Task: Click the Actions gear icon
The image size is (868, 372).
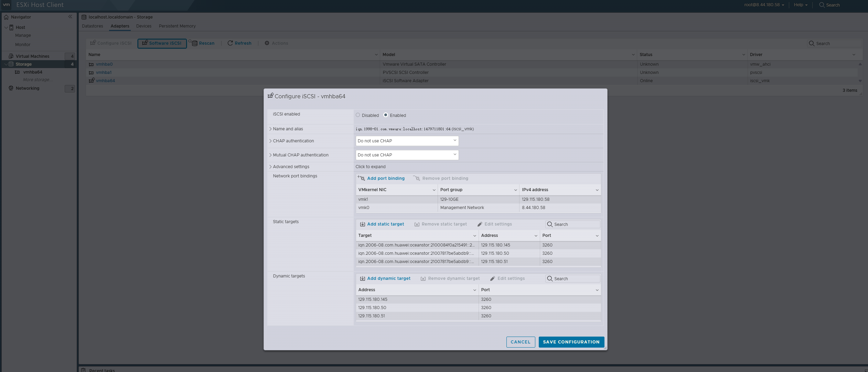Action: click(x=267, y=43)
